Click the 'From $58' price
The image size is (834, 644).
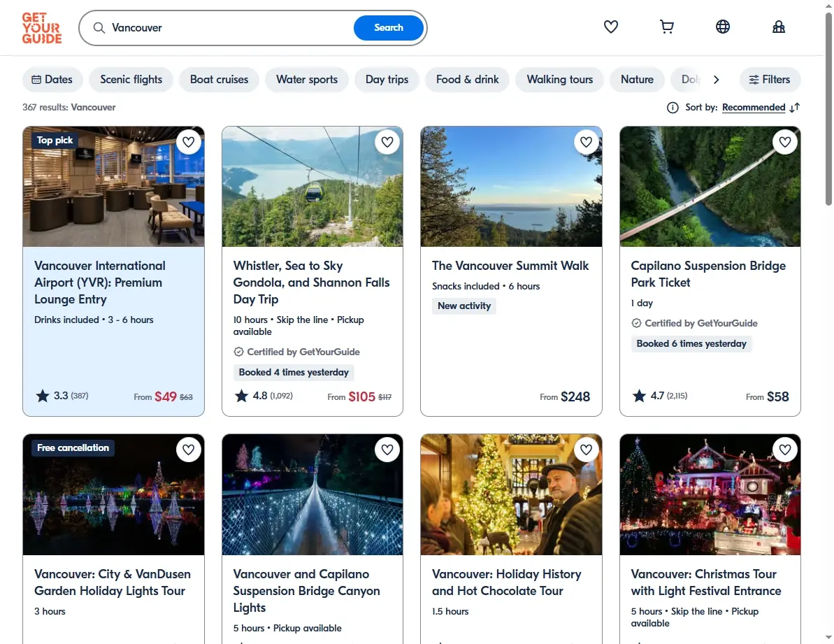coord(767,396)
